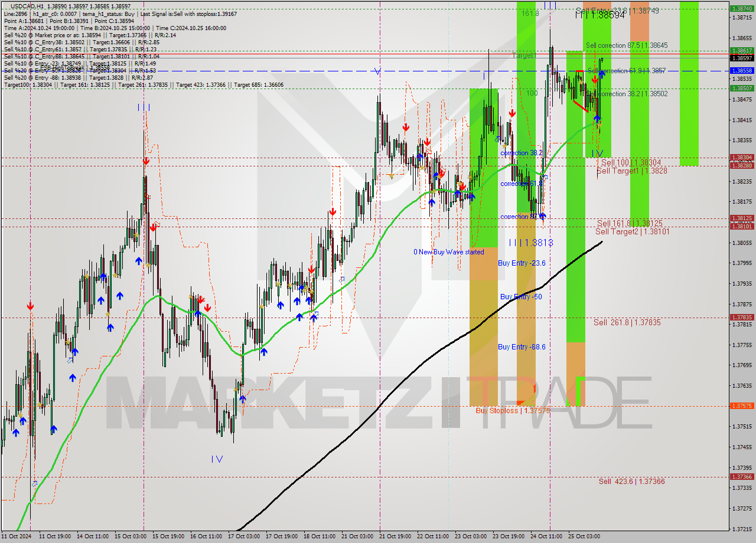Select the 'Sell Target1 | 1.3828' label
This screenshot has height=543, width=756.
(632, 171)
